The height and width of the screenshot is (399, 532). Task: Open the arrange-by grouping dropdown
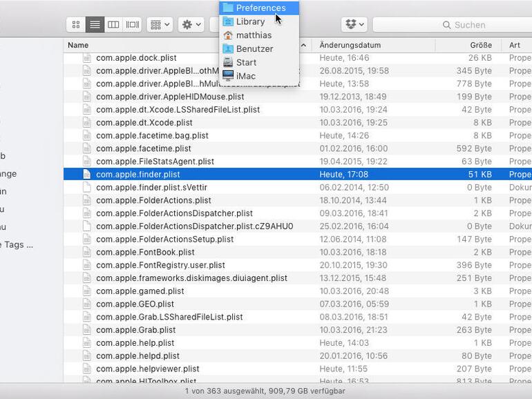(160, 25)
